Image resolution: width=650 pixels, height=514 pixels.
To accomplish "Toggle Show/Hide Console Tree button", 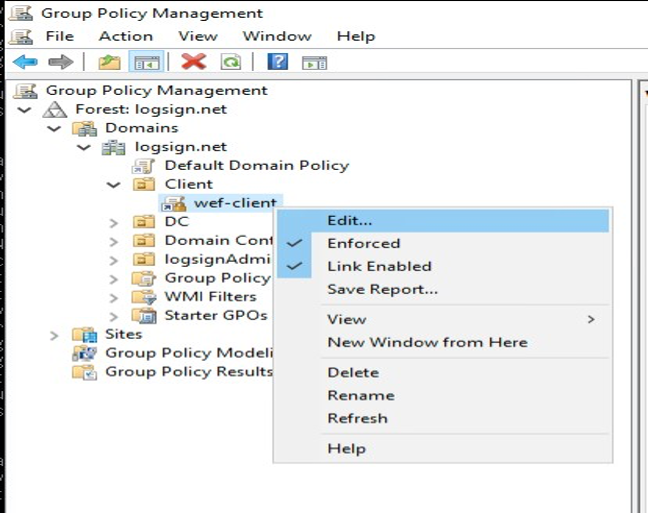I will pos(146,63).
